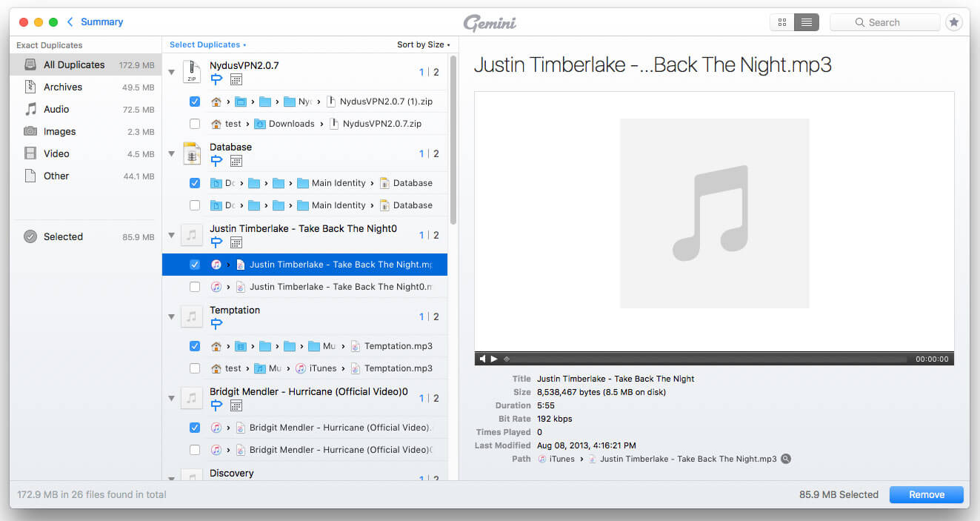
Task: Open the Other category
Action: tap(86, 176)
